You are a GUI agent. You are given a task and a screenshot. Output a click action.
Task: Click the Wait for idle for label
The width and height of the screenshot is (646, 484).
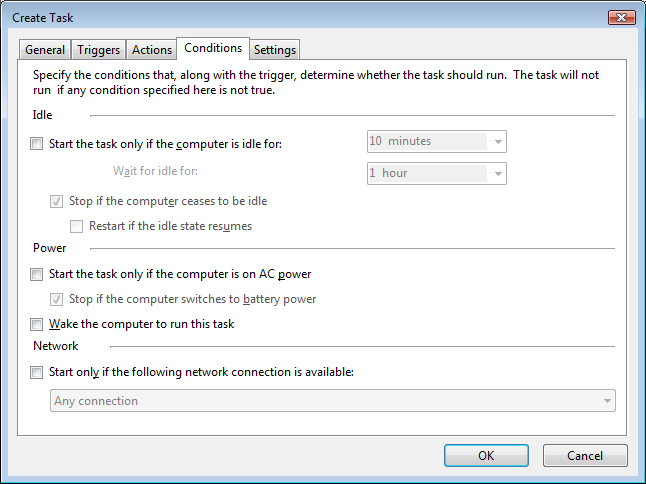click(155, 171)
